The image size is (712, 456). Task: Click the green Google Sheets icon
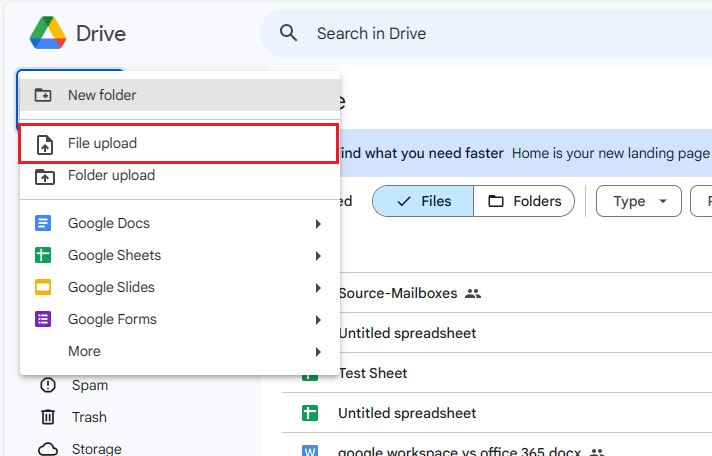tap(43, 255)
